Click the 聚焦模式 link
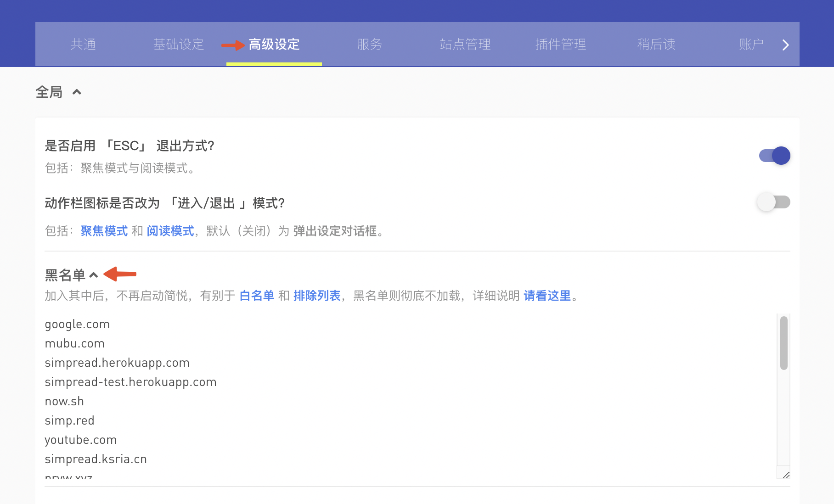 [104, 231]
